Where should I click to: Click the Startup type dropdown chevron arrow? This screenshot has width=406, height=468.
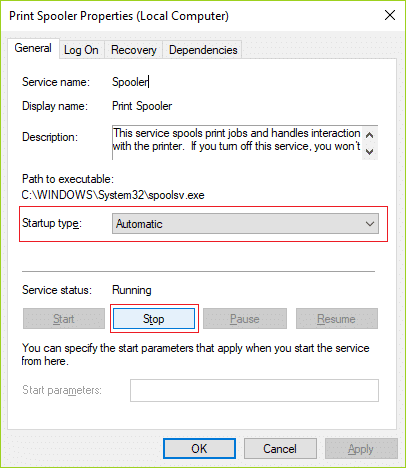(x=370, y=224)
